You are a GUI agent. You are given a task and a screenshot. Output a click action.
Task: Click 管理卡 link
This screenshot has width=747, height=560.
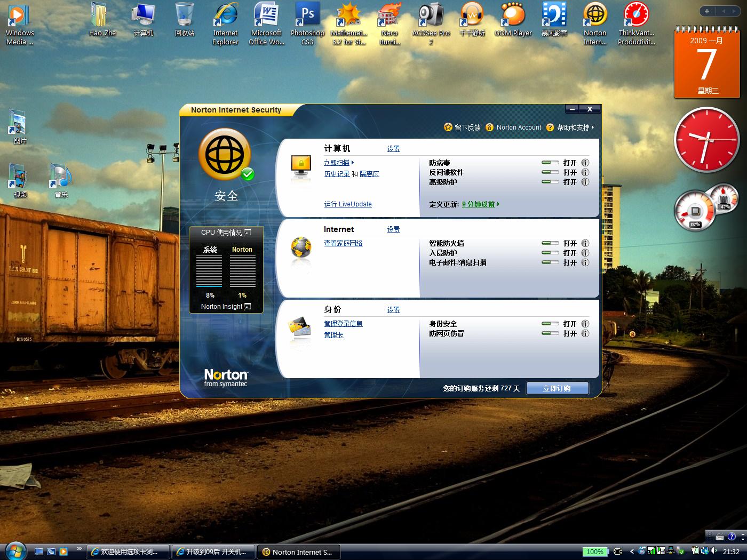coord(333,335)
